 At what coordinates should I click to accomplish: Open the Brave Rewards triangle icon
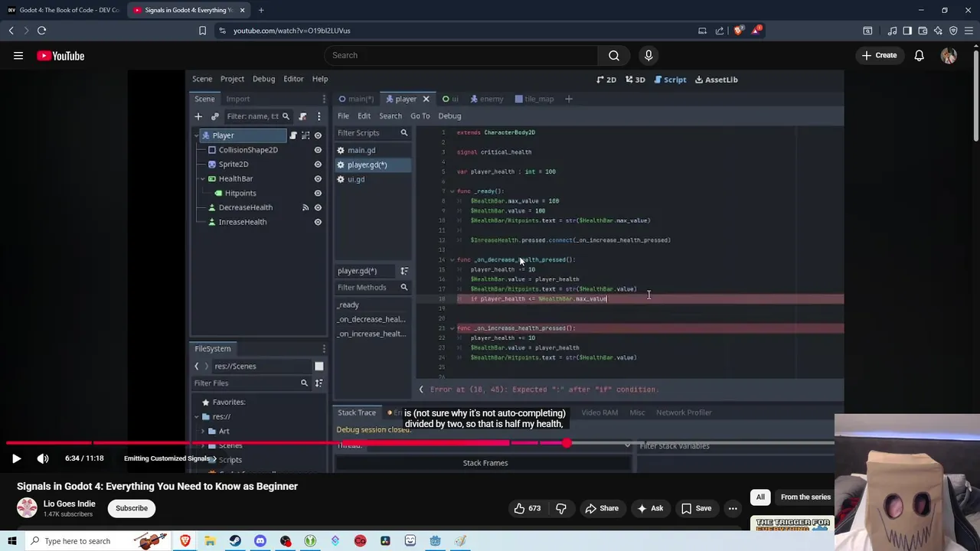coord(756,31)
